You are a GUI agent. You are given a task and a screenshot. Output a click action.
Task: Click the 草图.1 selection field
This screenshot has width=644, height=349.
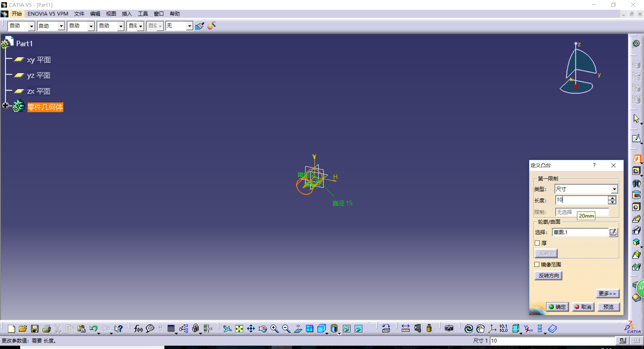tap(580, 232)
